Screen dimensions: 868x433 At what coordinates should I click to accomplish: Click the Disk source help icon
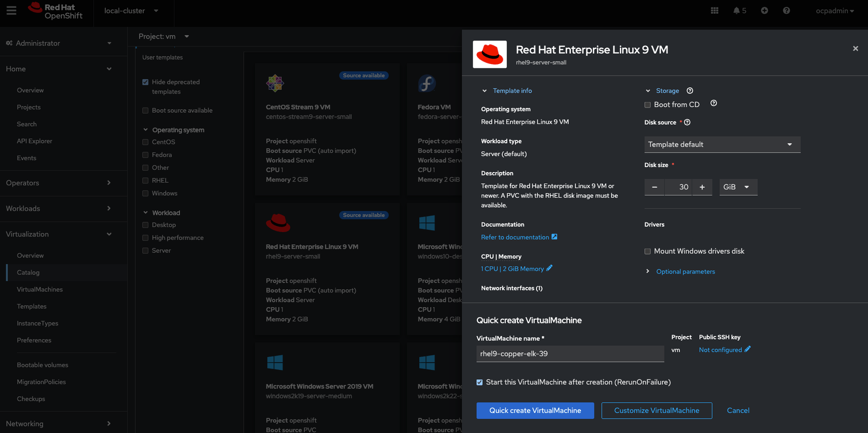(687, 122)
